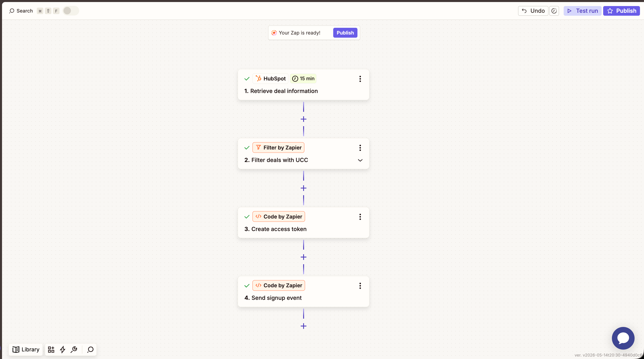Open the chat support bubble
This screenshot has height=359, width=644.
623,338
